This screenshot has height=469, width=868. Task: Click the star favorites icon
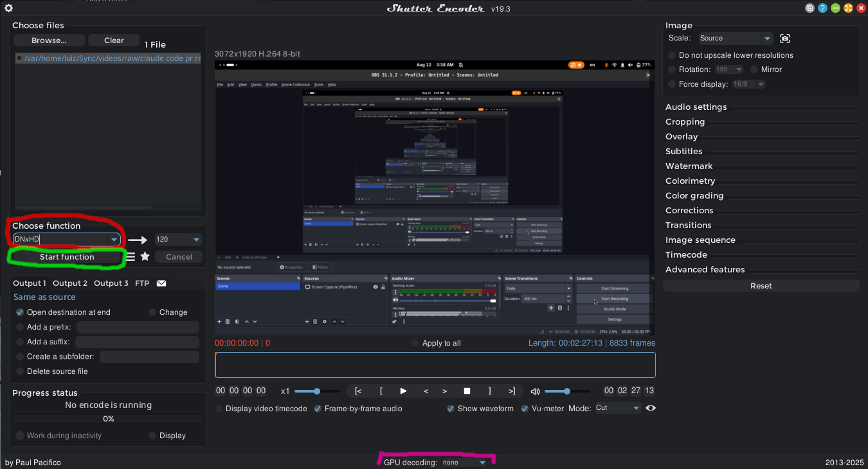pos(145,256)
